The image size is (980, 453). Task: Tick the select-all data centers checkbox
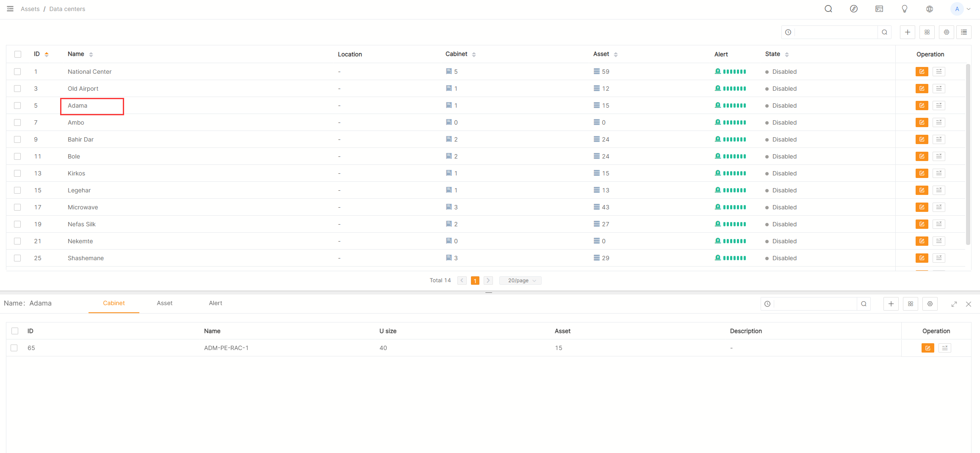17,54
